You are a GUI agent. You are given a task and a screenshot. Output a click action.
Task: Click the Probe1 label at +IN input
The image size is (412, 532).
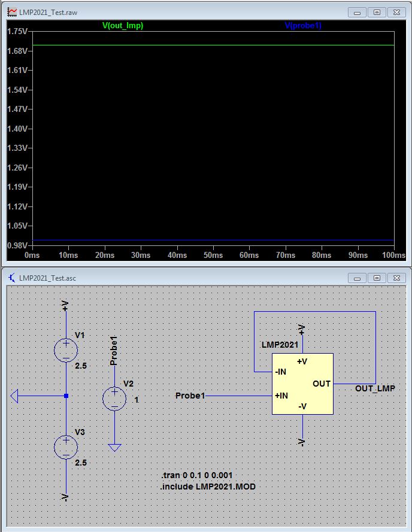[190, 396]
